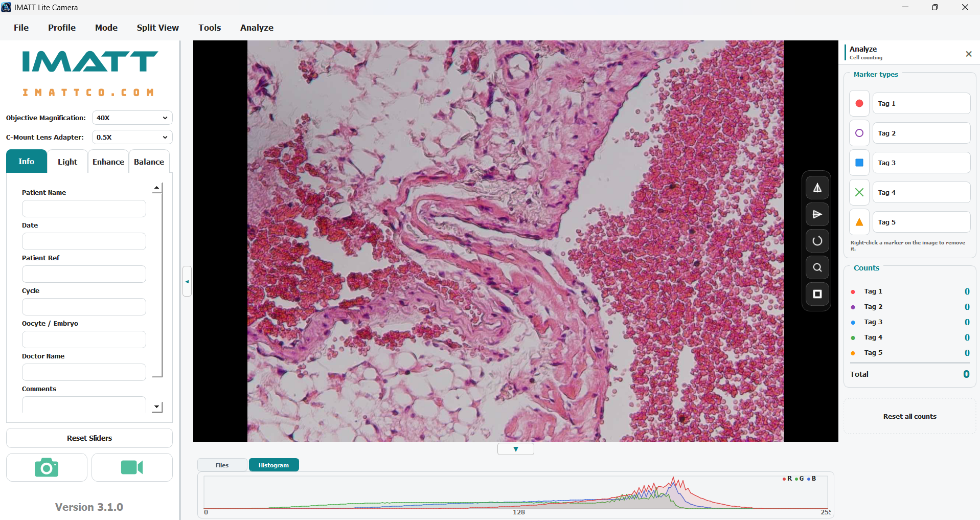Viewport: 980px width, 520px height.
Task: Open the Split View menu
Action: pos(157,28)
